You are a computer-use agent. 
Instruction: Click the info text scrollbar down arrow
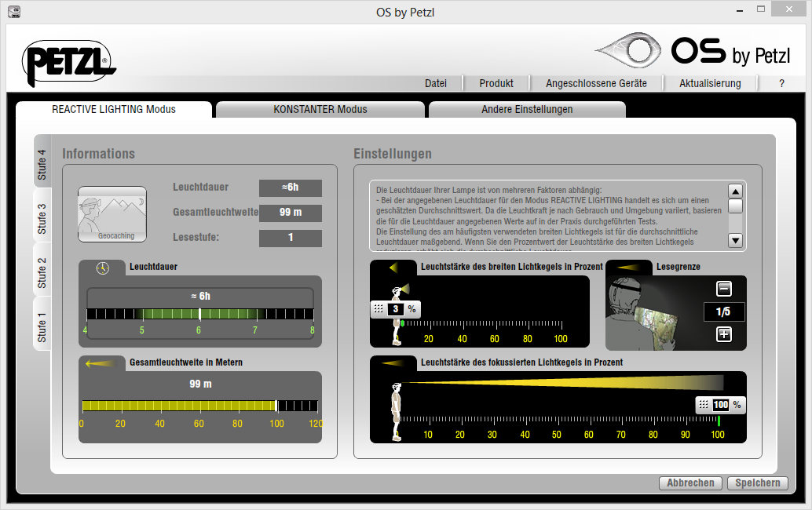735,240
